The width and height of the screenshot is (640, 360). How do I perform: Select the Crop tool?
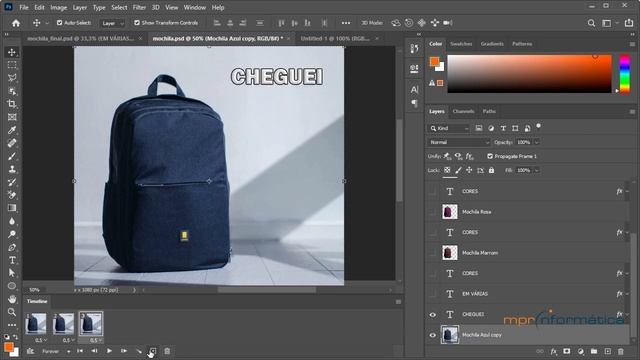pyautogui.click(x=12, y=104)
